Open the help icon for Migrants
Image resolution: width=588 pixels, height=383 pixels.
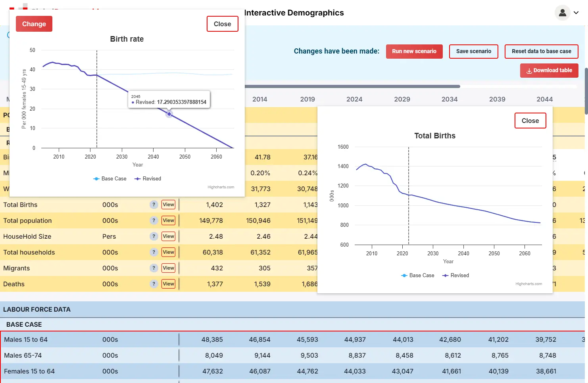point(154,268)
